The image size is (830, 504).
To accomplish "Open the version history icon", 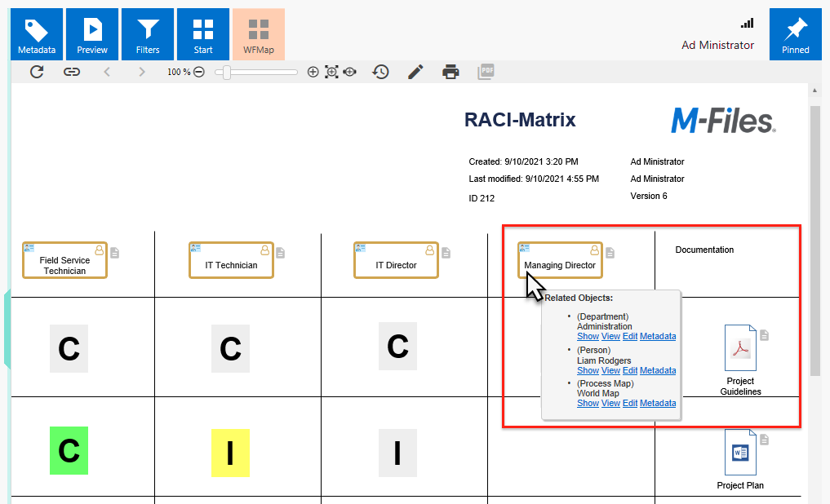I will coord(380,72).
